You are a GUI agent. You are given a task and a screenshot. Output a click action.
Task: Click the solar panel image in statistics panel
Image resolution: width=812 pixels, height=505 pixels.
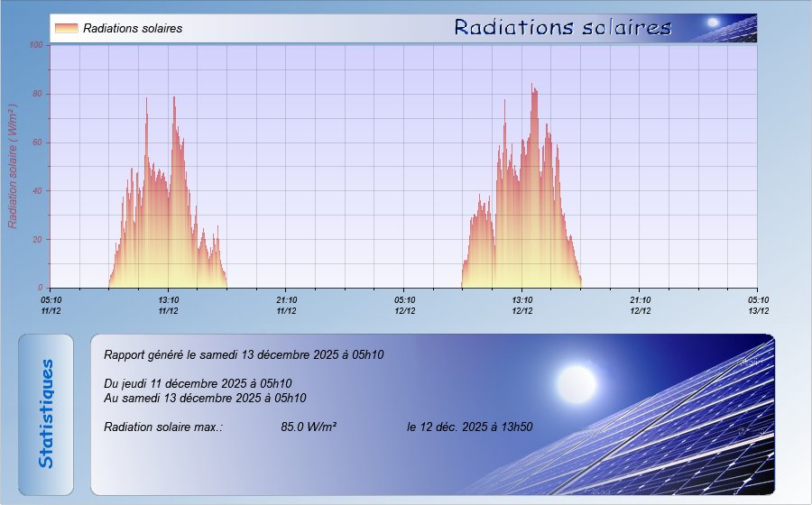(686, 433)
